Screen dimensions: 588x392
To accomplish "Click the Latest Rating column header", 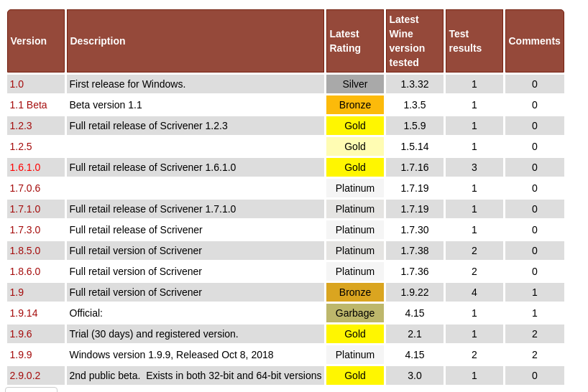I will pyautogui.click(x=355, y=41).
